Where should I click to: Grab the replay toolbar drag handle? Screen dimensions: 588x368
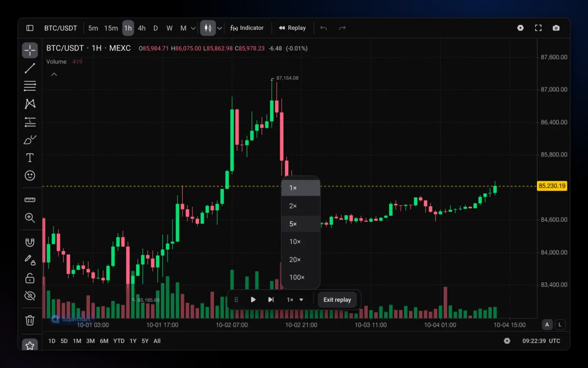[x=236, y=300]
